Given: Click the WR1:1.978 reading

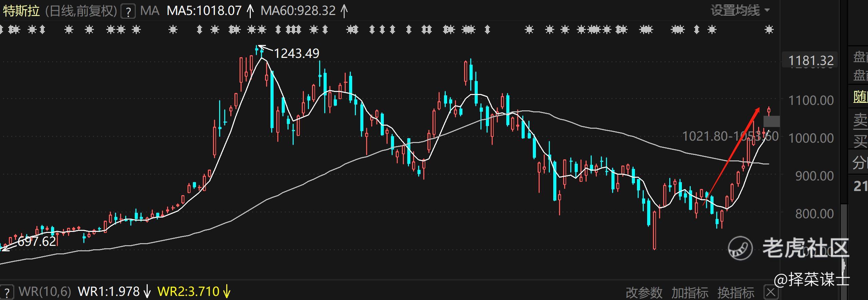Looking at the screenshot, I should [x=109, y=292].
